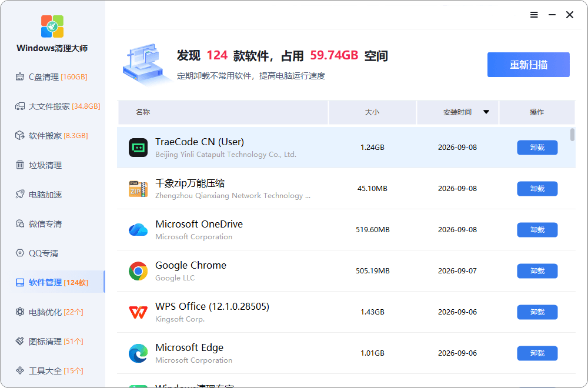Uninstall 千象zip万能压缩
588x388 pixels.
click(537, 189)
